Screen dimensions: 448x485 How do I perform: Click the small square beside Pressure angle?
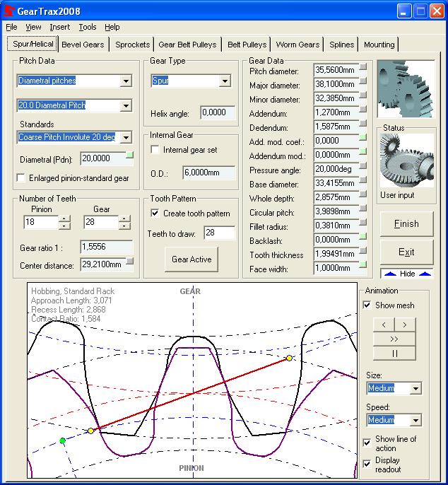(363, 165)
